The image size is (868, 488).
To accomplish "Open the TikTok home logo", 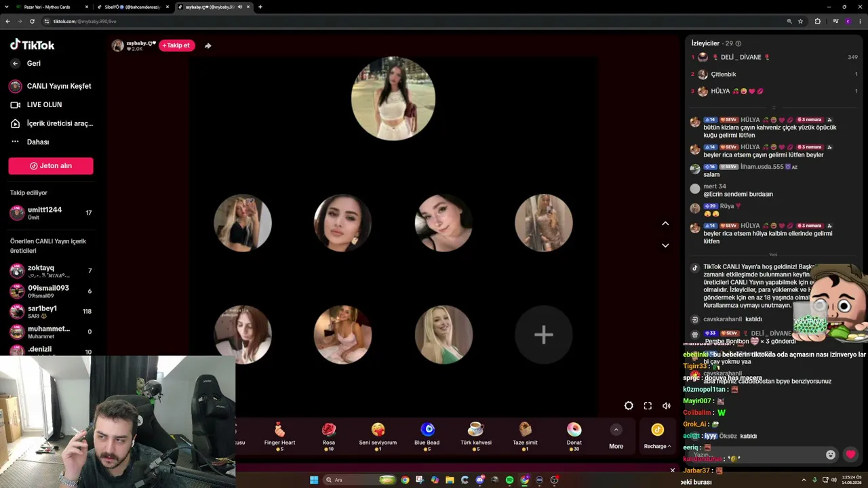I will (32, 45).
